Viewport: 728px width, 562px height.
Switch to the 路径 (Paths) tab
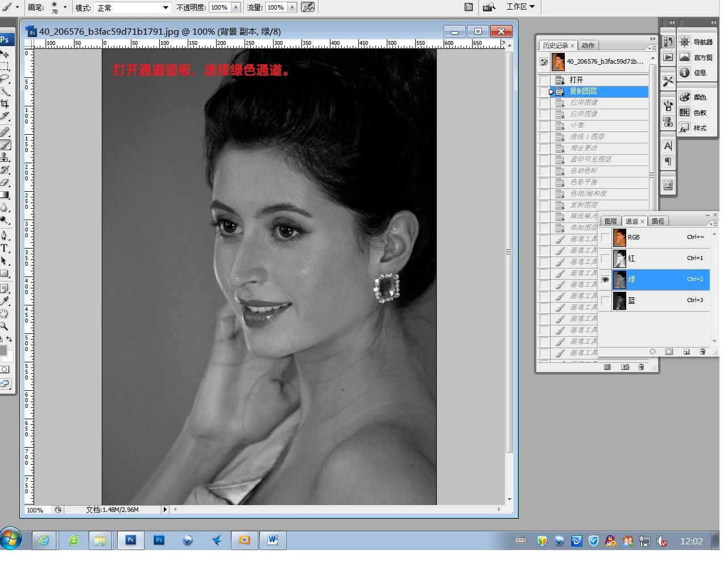click(x=658, y=221)
